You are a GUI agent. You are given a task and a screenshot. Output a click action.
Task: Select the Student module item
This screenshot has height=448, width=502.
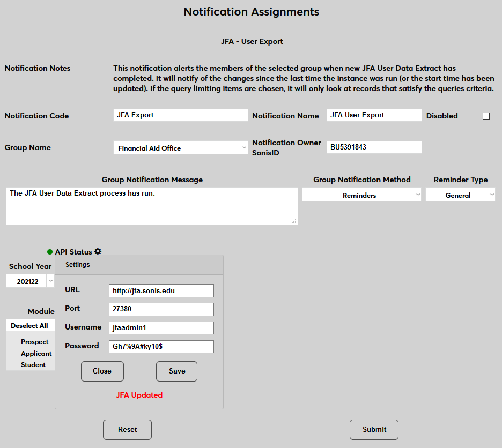tap(33, 365)
